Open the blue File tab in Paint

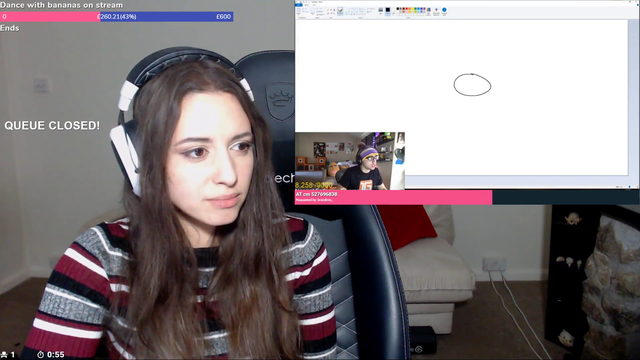[x=299, y=5]
